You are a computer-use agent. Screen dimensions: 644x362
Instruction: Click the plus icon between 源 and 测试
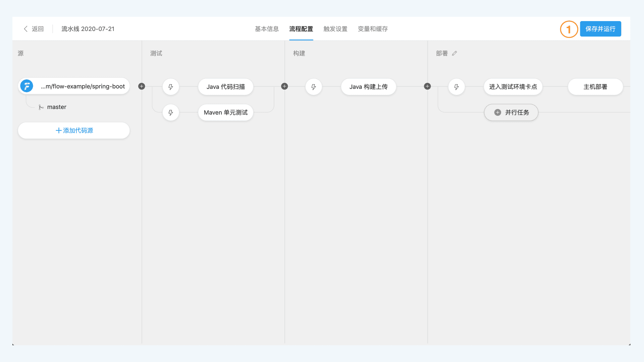tap(142, 86)
